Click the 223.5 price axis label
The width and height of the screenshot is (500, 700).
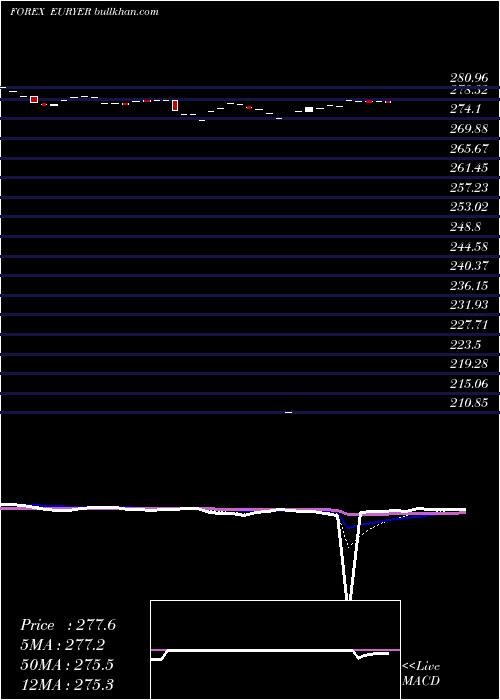(x=465, y=345)
